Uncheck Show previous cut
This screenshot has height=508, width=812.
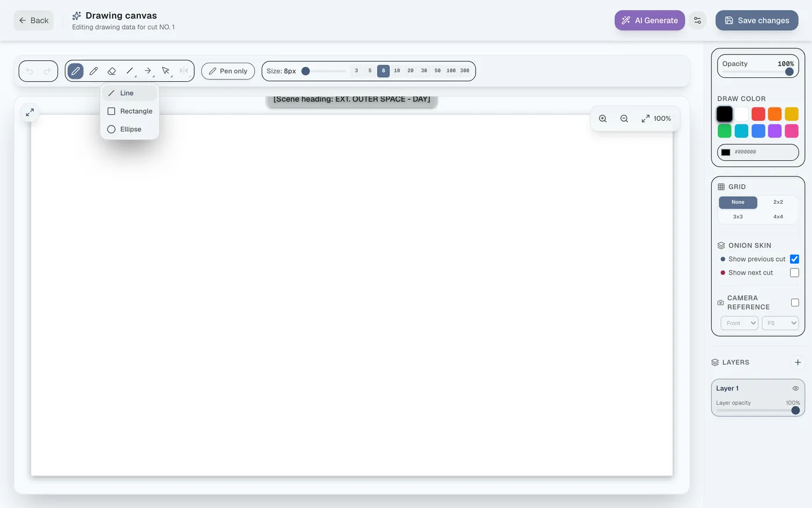pos(795,259)
